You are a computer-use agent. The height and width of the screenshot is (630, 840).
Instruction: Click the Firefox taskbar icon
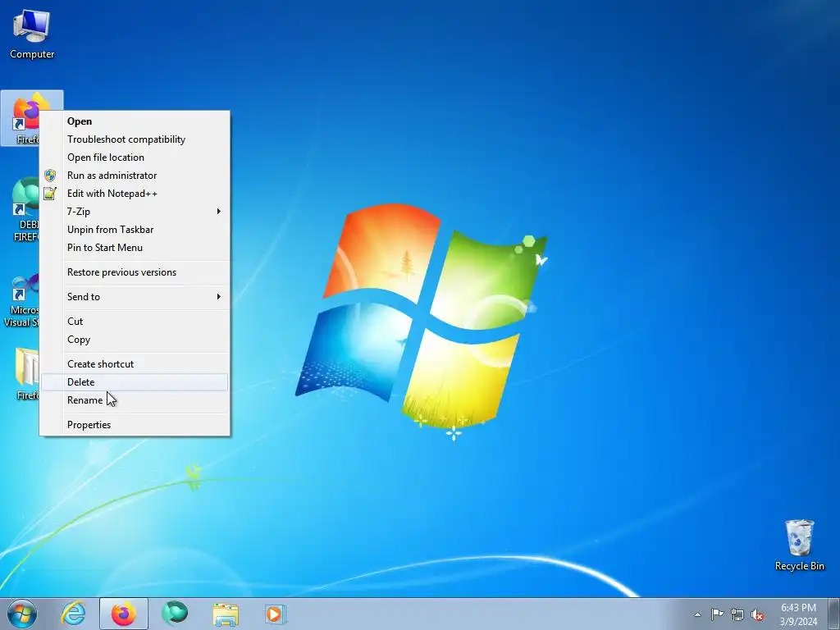tap(124, 614)
